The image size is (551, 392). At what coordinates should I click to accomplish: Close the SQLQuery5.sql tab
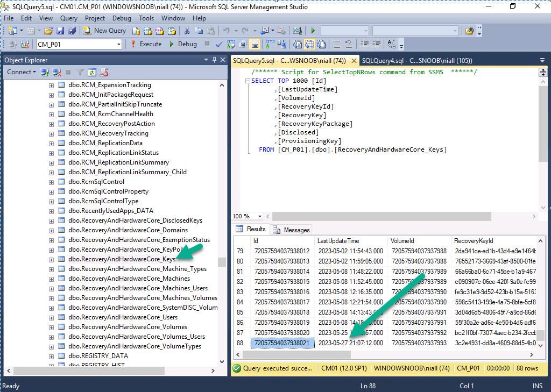click(x=354, y=61)
